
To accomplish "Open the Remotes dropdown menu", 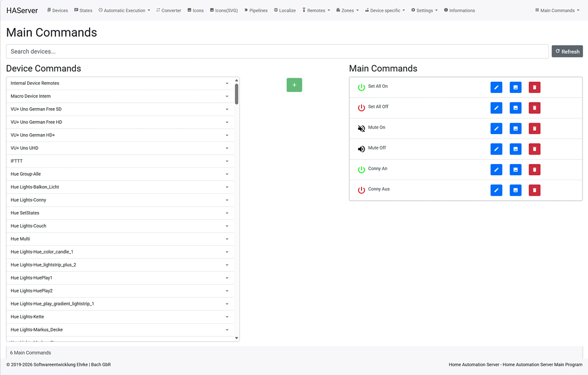I will (316, 10).
